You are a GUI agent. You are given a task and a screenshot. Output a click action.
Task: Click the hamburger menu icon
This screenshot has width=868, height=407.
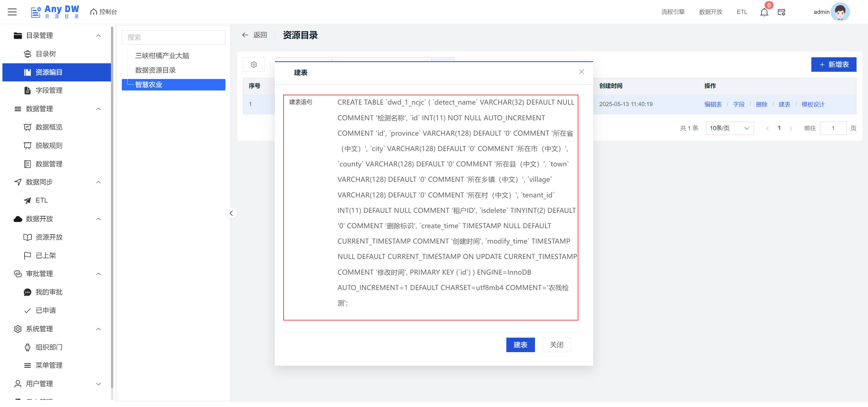point(12,12)
